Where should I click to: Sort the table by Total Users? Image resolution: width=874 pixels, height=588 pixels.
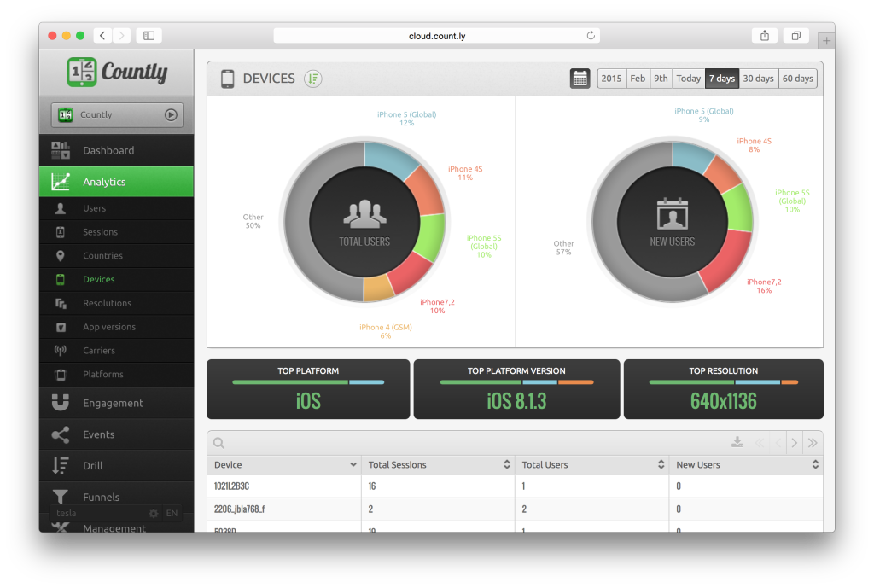tap(662, 464)
